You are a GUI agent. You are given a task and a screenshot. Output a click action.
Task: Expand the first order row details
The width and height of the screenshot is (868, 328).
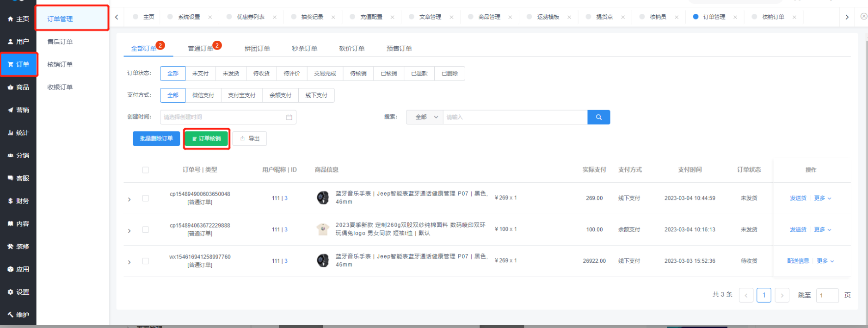click(129, 199)
